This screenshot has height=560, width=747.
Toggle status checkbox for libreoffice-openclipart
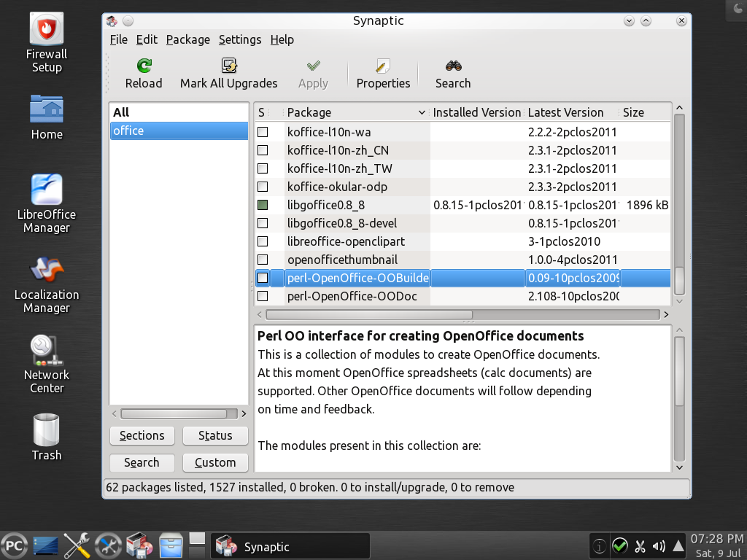pos(263,241)
